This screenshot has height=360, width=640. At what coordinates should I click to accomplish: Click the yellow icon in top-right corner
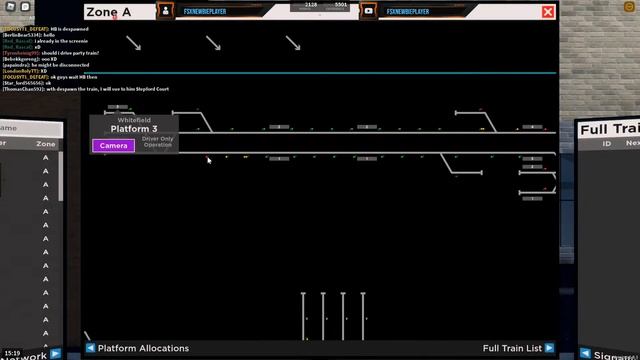629,7
